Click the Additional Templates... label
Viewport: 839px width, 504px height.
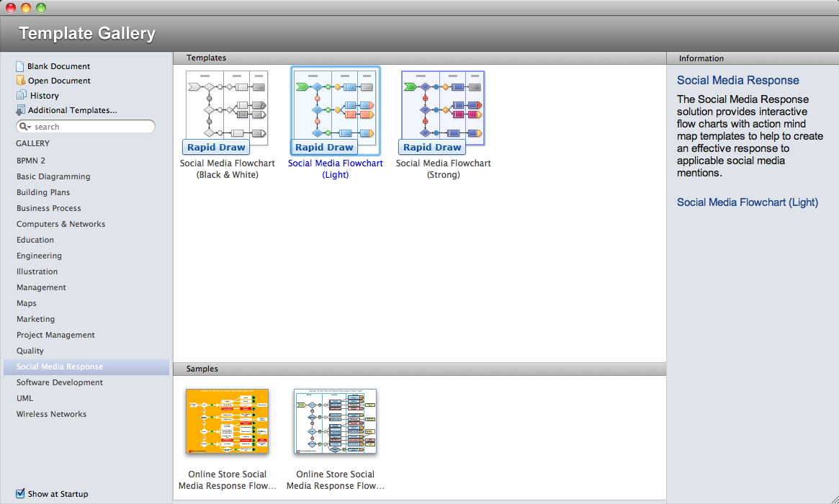73,110
